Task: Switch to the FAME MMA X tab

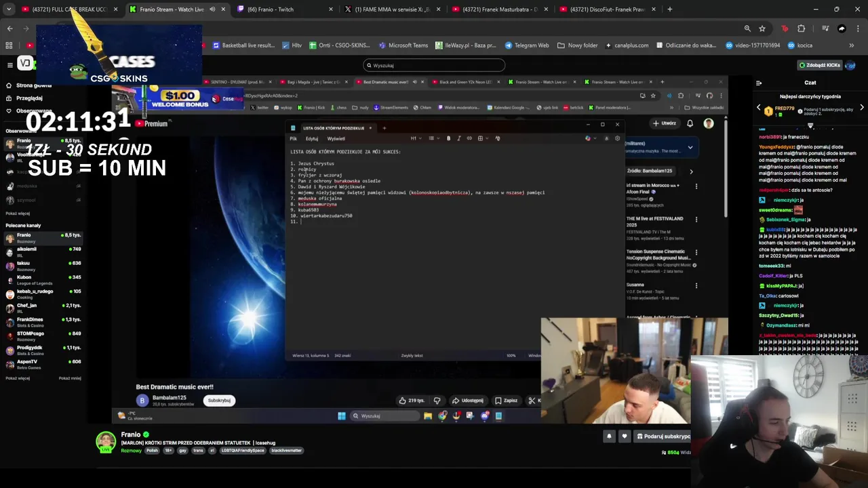Action: point(392,9)
